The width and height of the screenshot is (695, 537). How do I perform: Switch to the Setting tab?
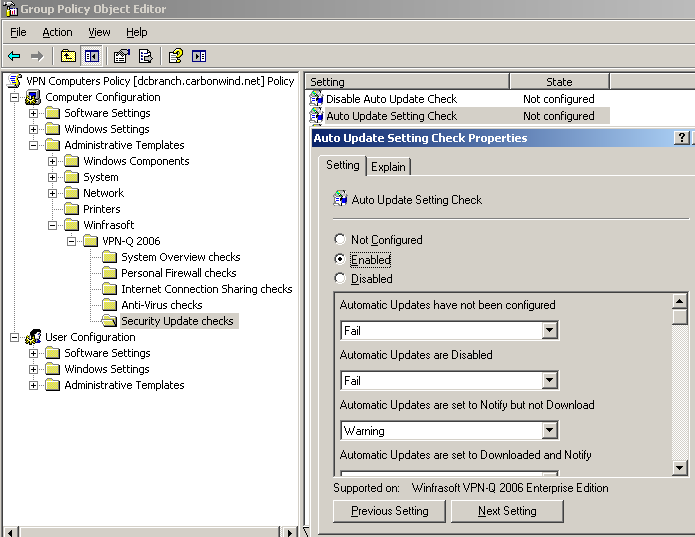[343, 165]
